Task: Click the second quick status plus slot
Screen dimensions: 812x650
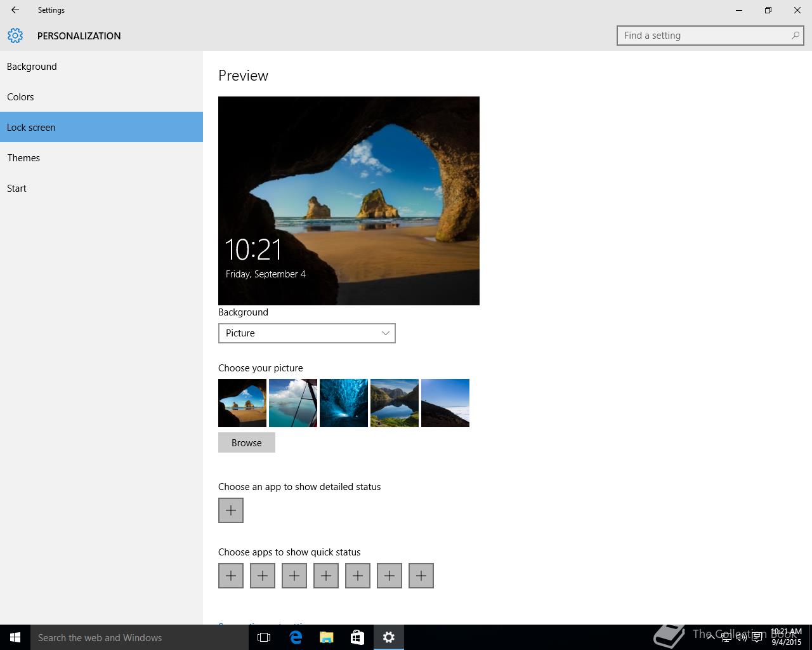Action: [x=263, y=576]
